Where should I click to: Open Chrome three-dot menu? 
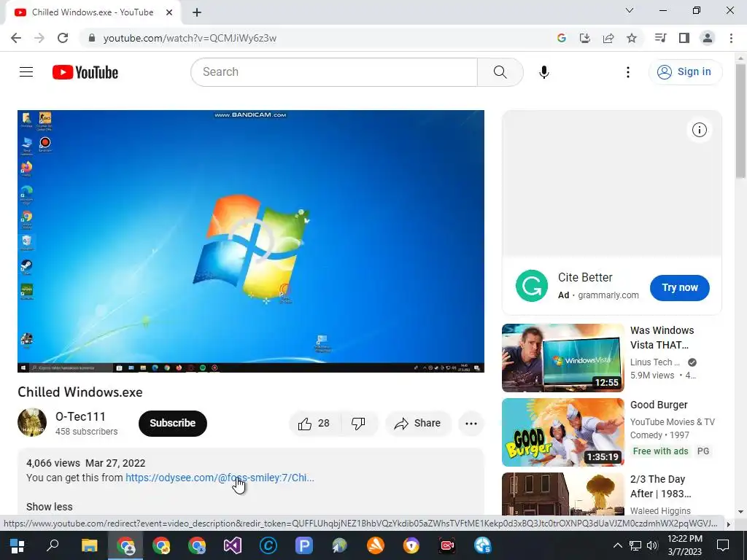pos(731,38)
